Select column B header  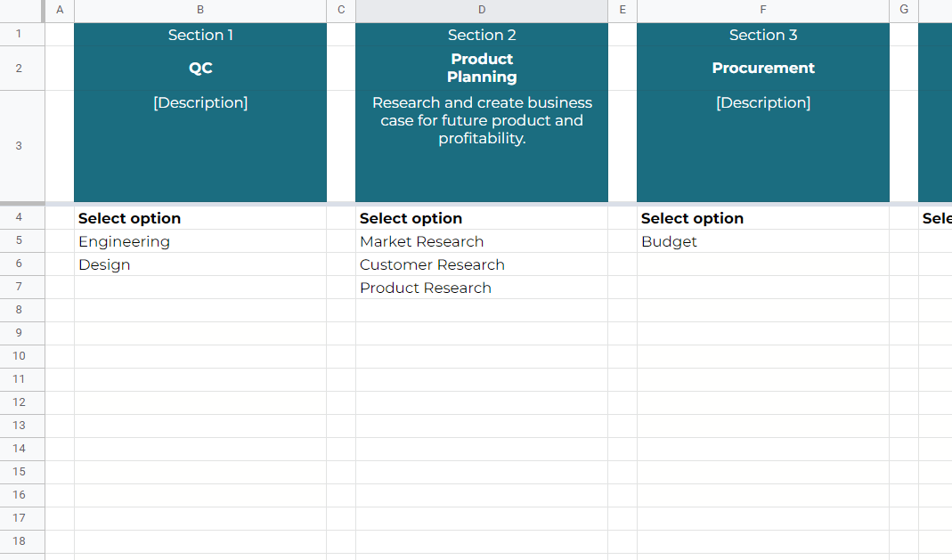coord(200,10)
